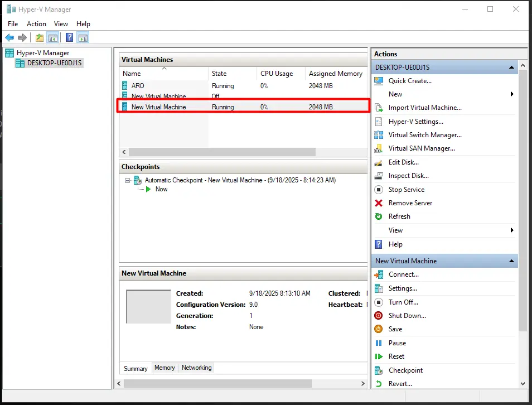Click the Edit Disk icon
The width and height of the screenshot is (532, 405).
379,162
